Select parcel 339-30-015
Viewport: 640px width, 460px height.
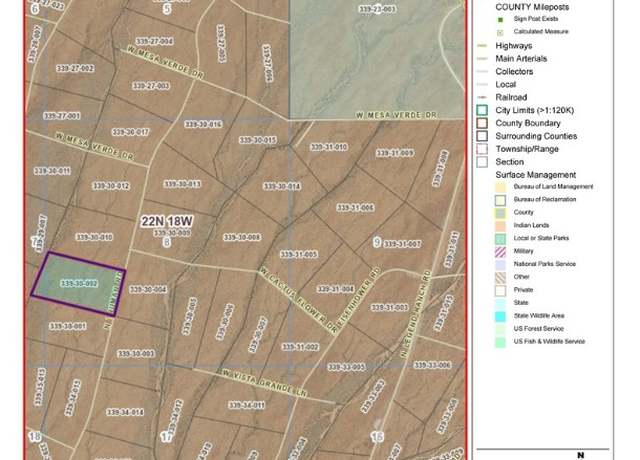pyautogui.click(x=258, y=140)
